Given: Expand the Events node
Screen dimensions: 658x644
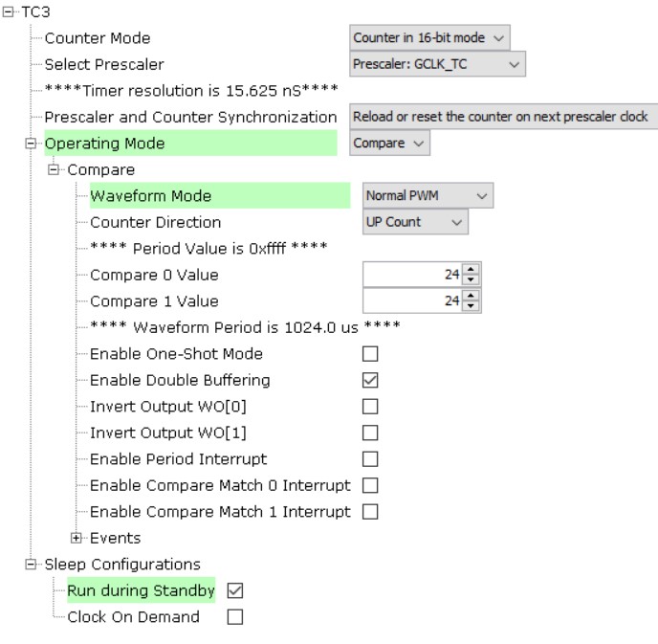Looking at the screenshot, I should click(x=77, y=538).
